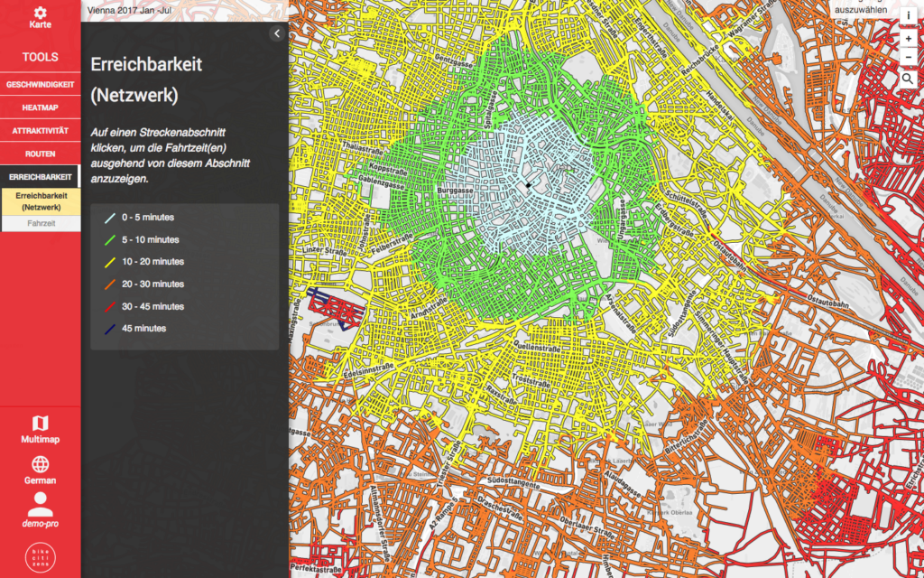Click the '5 - 10 minutes' legend entry

tap(142, 239)
